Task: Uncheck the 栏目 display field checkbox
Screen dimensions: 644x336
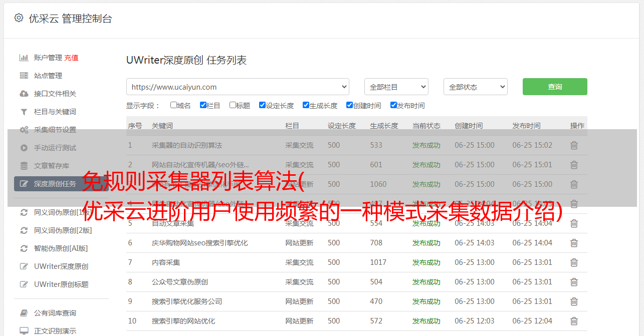Action: [203, 105]
